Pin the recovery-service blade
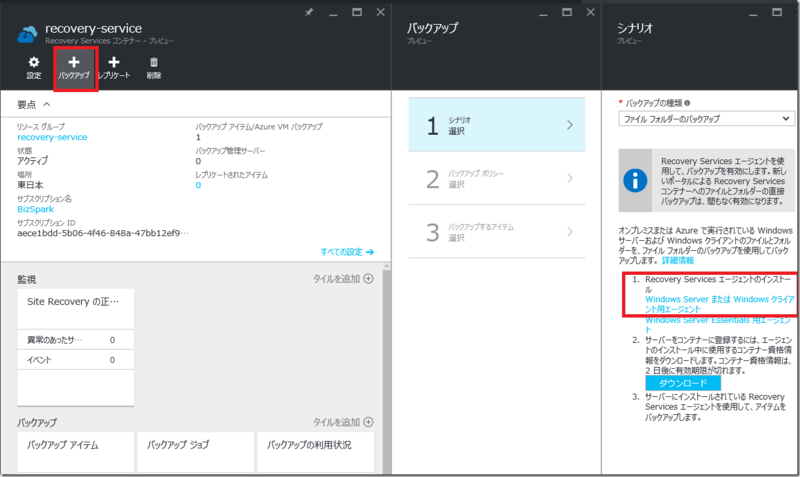800x477 pixels. pos(309,12)
